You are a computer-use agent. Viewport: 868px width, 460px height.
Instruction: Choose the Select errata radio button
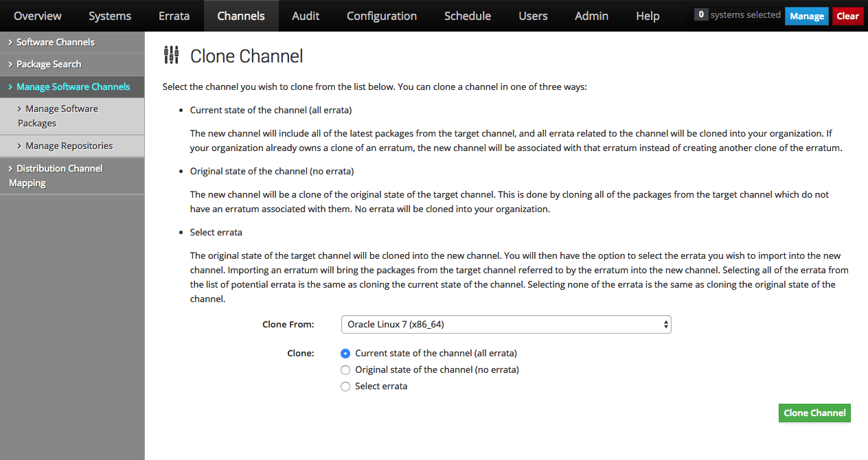pyautogui.click(x=345, y=387)
